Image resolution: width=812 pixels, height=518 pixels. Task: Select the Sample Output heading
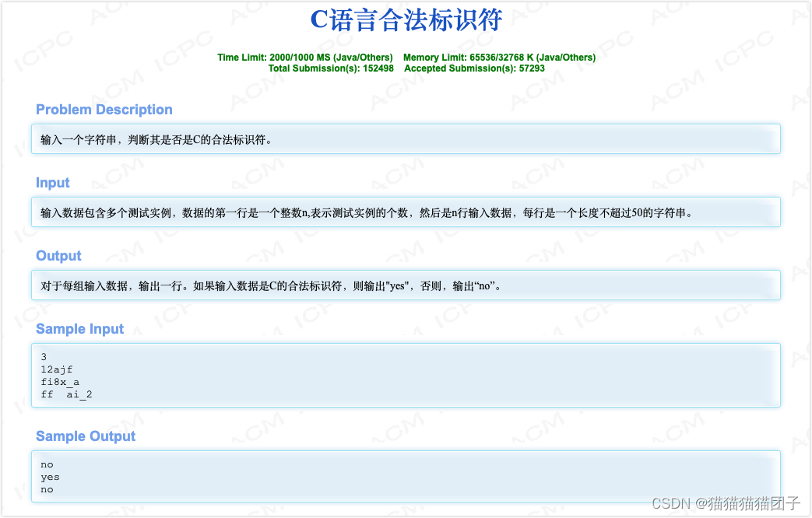click(86, 436)
